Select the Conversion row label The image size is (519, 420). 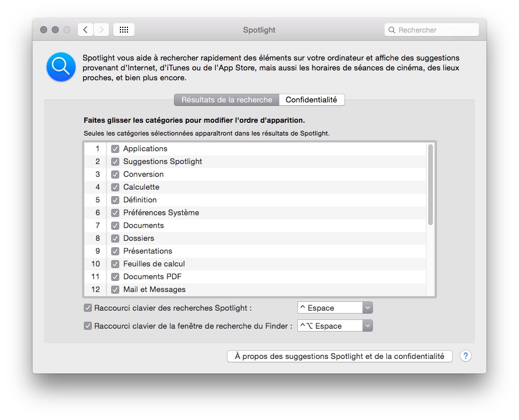coord(143,174)
